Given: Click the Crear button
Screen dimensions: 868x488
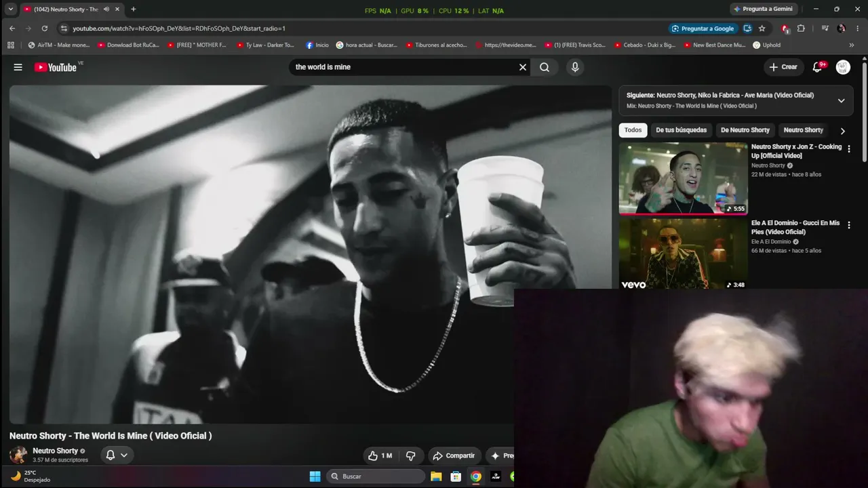Looking at the screenshot, I should tap(783, 67).
